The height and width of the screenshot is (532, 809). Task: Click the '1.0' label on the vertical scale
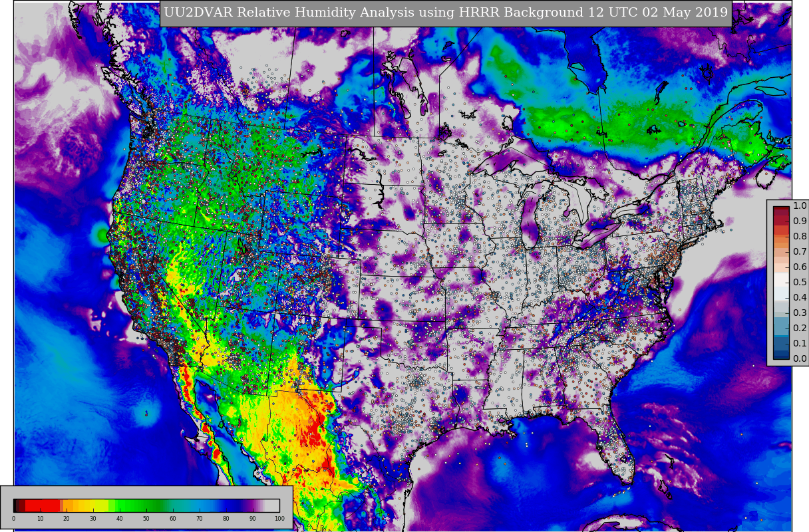(x=800, y=206)
